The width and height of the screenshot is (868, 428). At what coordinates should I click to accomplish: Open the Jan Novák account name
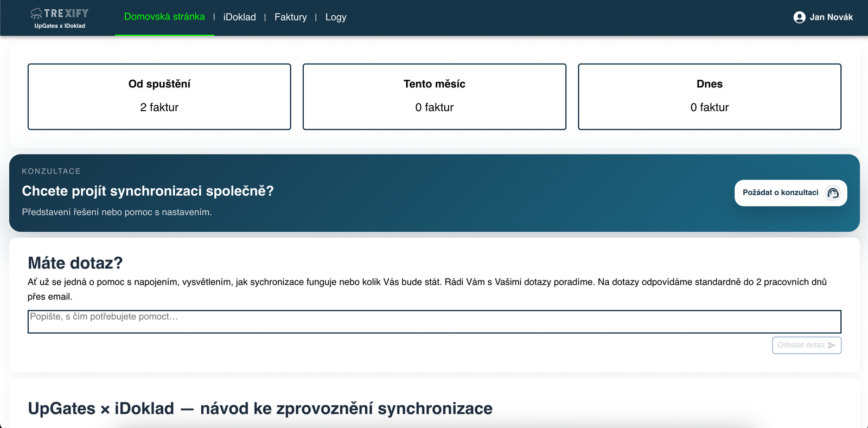coord(831,17)
